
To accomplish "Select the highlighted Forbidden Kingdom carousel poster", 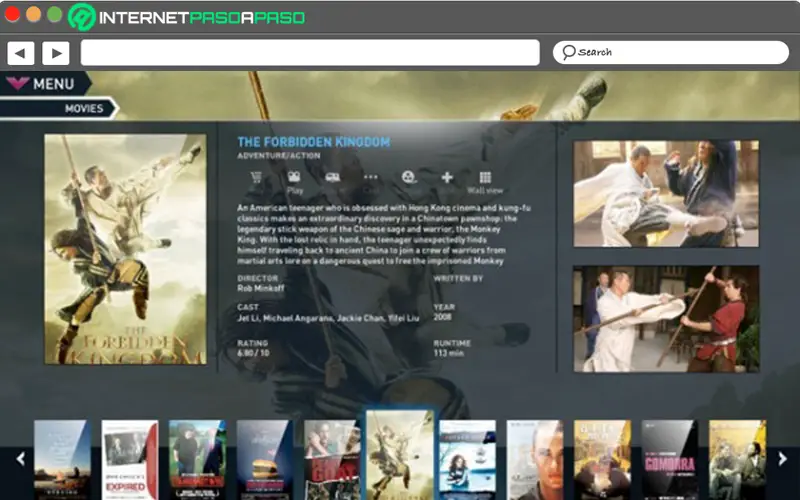I will point(400,455).
